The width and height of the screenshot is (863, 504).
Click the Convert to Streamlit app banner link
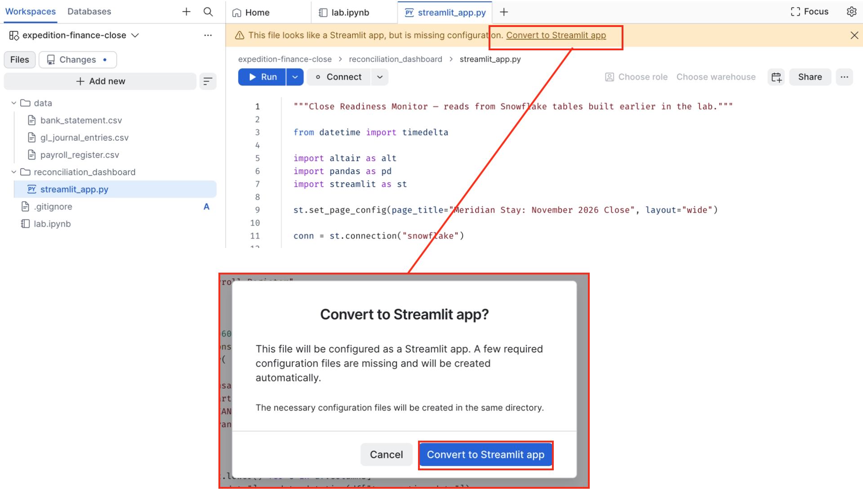pyautogui.click(x=556, y=35)
